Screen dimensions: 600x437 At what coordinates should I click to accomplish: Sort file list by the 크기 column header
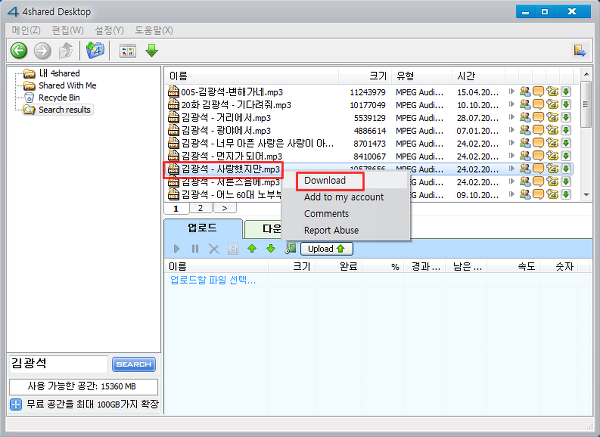[365, 76]
